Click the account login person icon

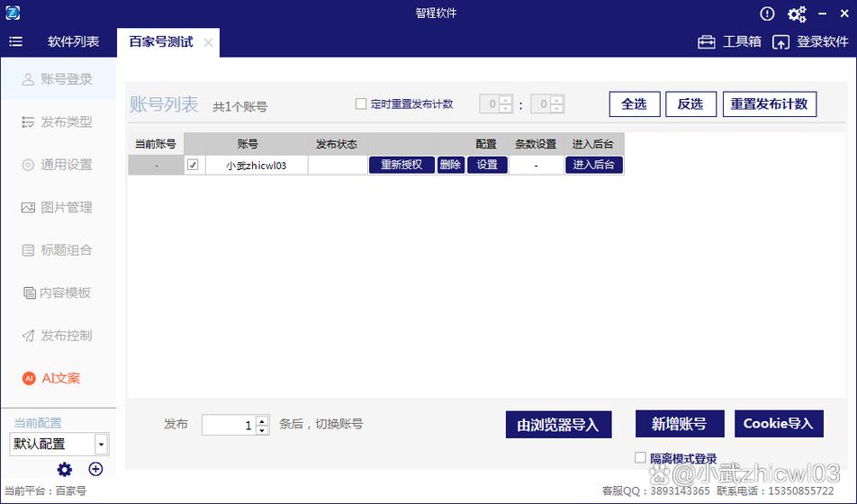(x=28, y=79)
